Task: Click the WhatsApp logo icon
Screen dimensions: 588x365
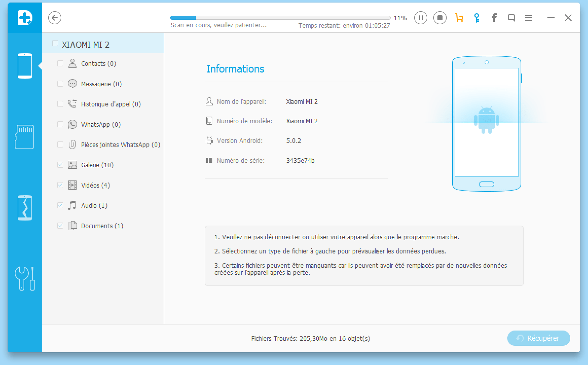Action: pyautogui.click(x=72, y=124)
